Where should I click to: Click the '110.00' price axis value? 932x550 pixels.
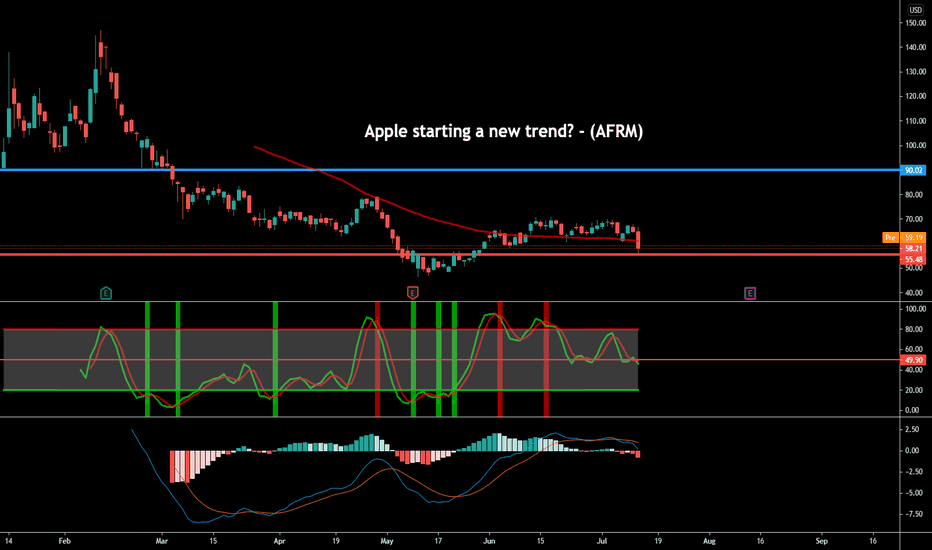click(x=915, y=121)
